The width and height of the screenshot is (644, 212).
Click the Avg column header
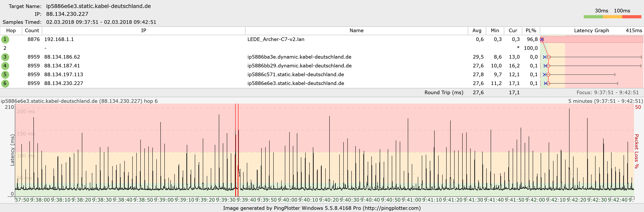[x=477, y=30]
